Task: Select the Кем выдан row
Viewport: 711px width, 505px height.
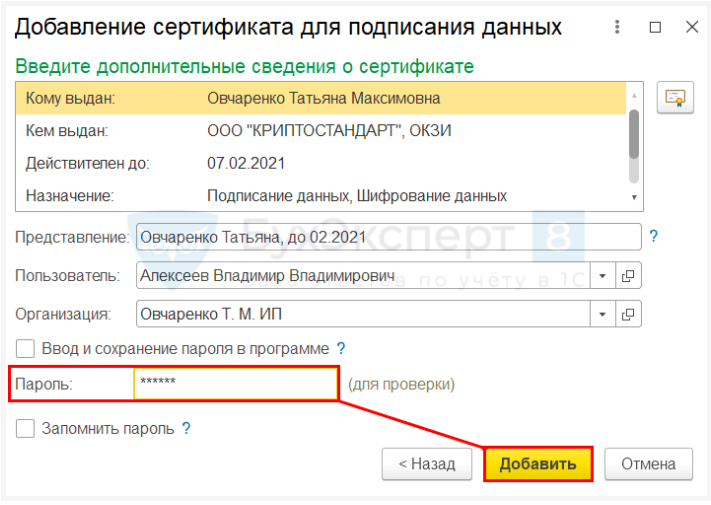Action: [x=321, y=131]
